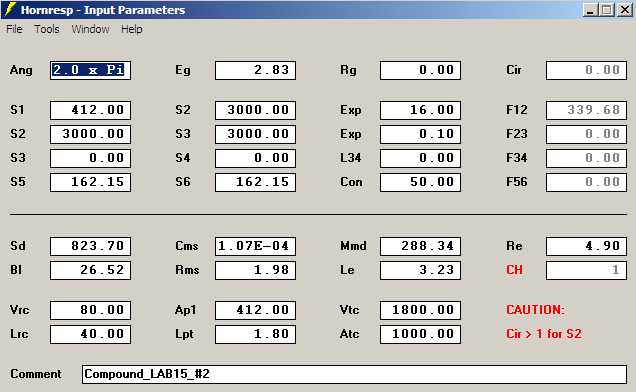Click the red CAUTION: label
This screenshot has width=636, height=392.
535,310
